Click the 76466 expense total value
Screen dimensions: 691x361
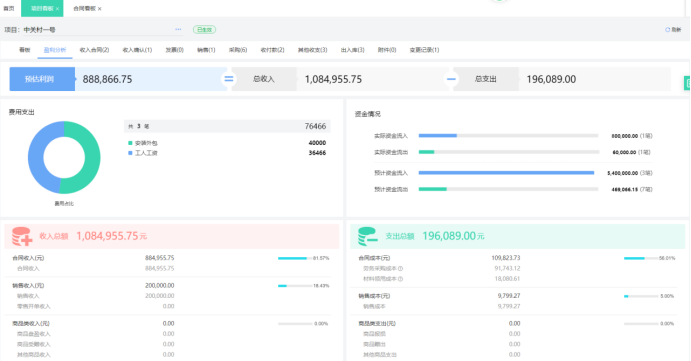[x=316, y=126]
